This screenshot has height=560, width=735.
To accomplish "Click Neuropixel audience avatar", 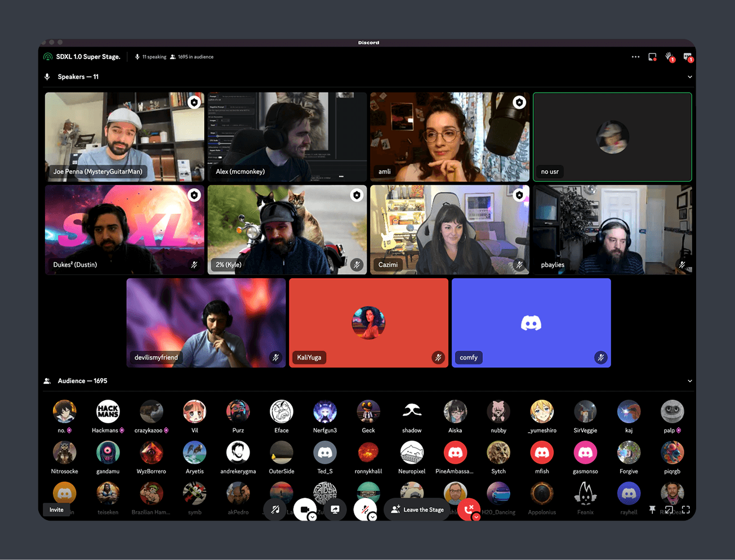I will (x=412, y=453).
